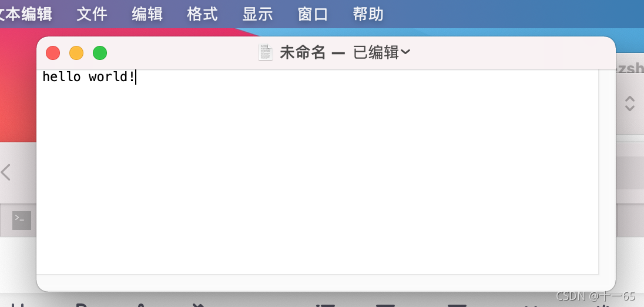
Task: Open the 文本编辑 application menu
Action: pos(26,14)
